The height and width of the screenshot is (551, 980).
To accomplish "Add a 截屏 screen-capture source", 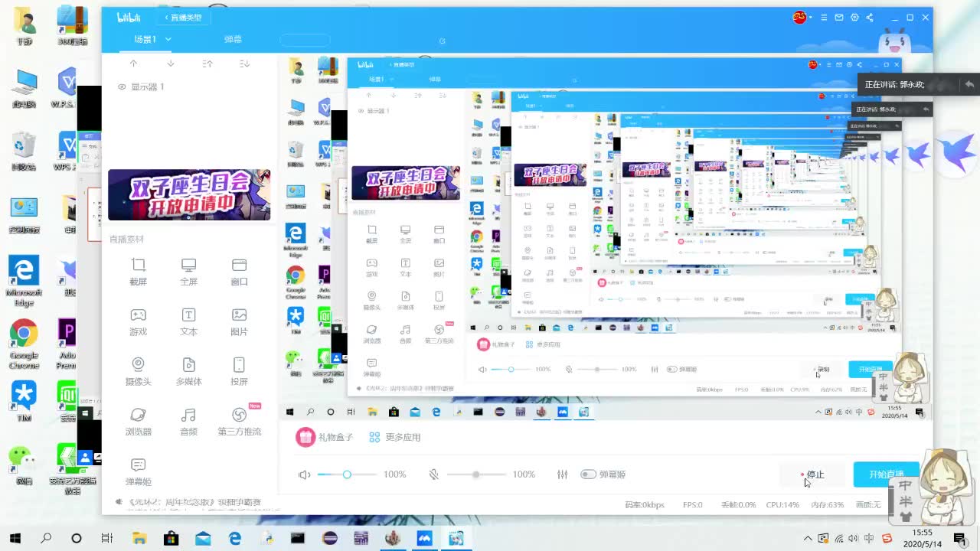I will tap(138, 271).
